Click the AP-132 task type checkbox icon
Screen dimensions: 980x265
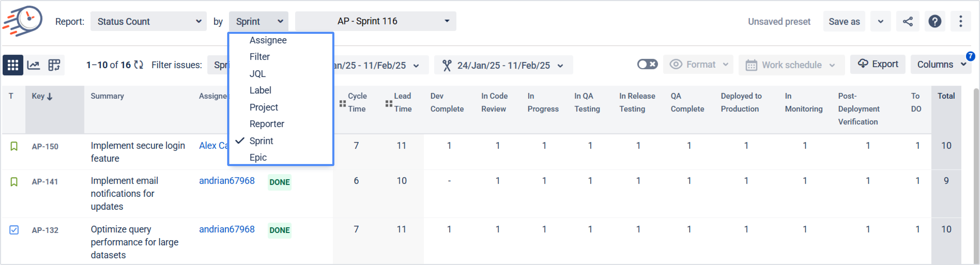[14, 230]
